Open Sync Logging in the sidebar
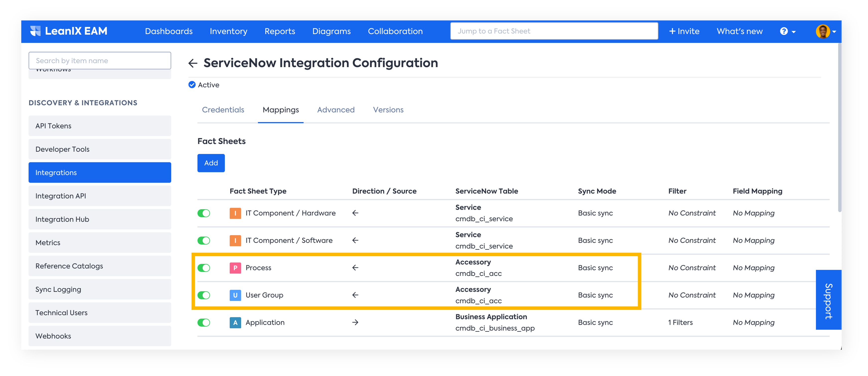The width and height of the screenshot is (868, 376). (100, 289)
